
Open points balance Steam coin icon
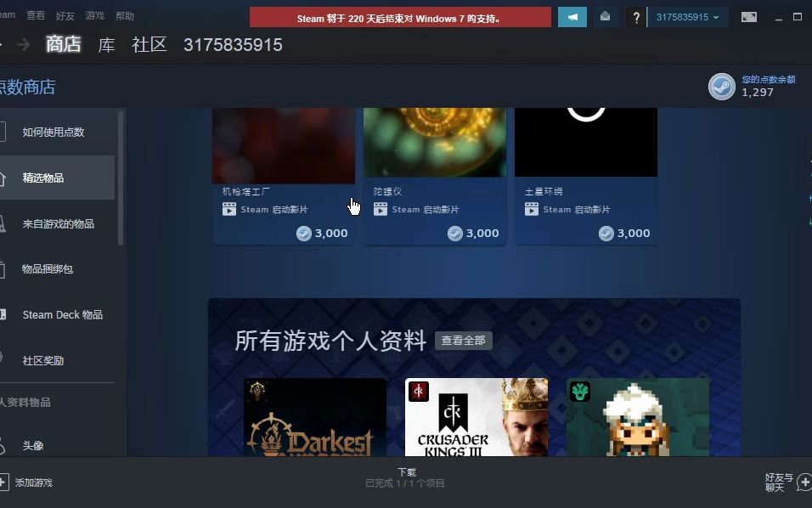click(x=721, y=87)
